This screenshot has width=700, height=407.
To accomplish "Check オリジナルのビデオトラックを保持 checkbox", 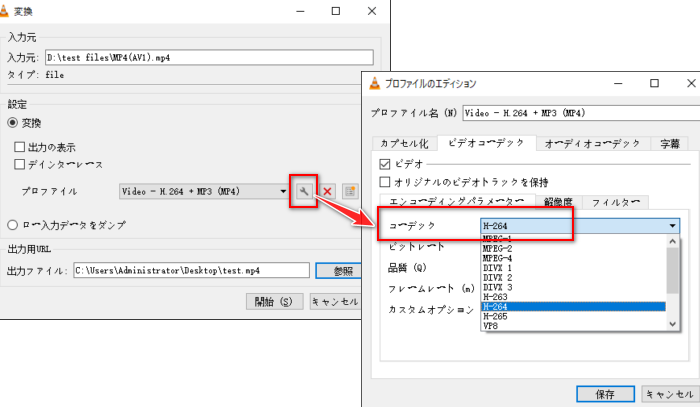I will [x=384, y=182].
